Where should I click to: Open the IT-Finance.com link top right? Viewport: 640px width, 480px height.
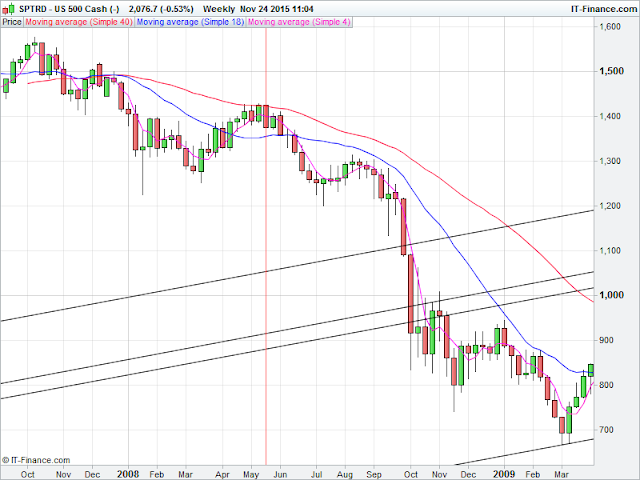(x=603, y=9)
